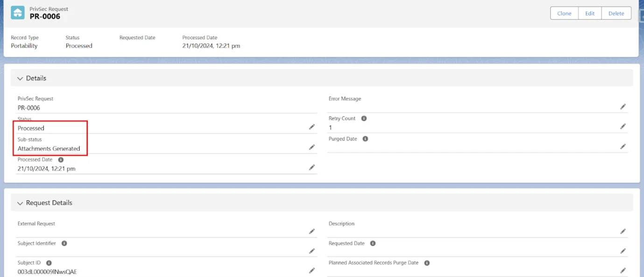The height and width of the screenshot is (277, 644).
Task: Click the Edit button in header
Action: tap(589, 14)
